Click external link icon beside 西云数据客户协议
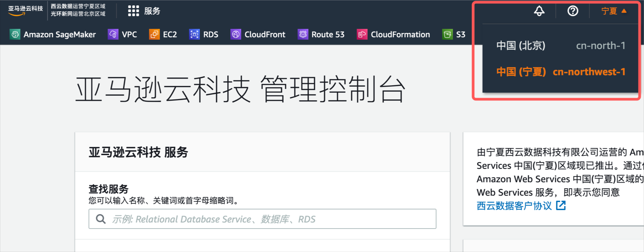 pos(561,205)
